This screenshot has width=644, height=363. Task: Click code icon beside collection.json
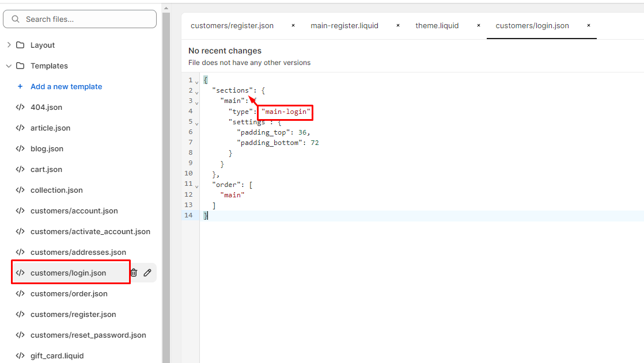(x=20, y=190)
